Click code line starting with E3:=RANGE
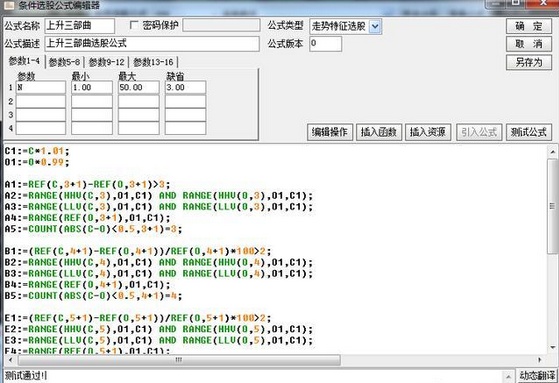 159,340
